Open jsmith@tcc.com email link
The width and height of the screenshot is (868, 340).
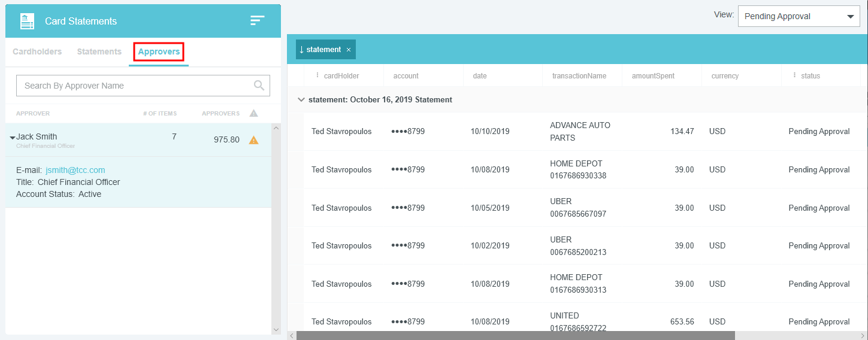[75, 170]
